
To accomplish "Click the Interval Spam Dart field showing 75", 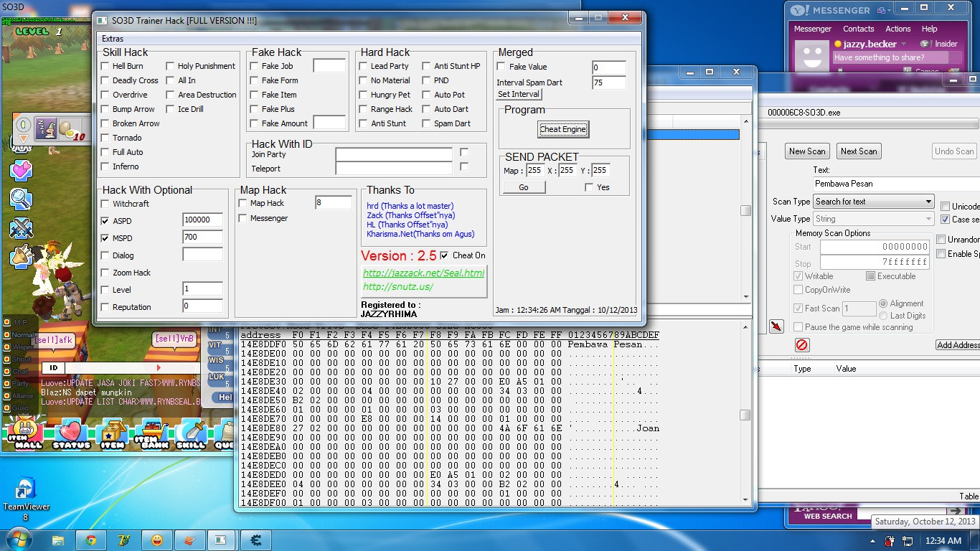I will point(609,83).
